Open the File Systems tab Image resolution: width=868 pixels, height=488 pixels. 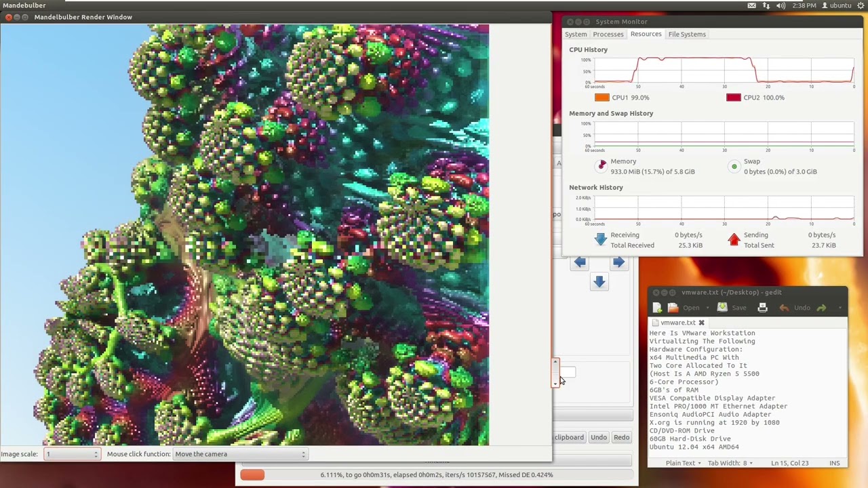click(687, 34)
